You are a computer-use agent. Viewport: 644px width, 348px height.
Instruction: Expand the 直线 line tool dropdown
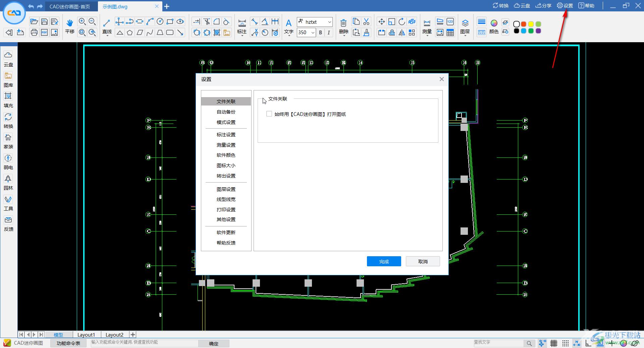pos(107,35)
